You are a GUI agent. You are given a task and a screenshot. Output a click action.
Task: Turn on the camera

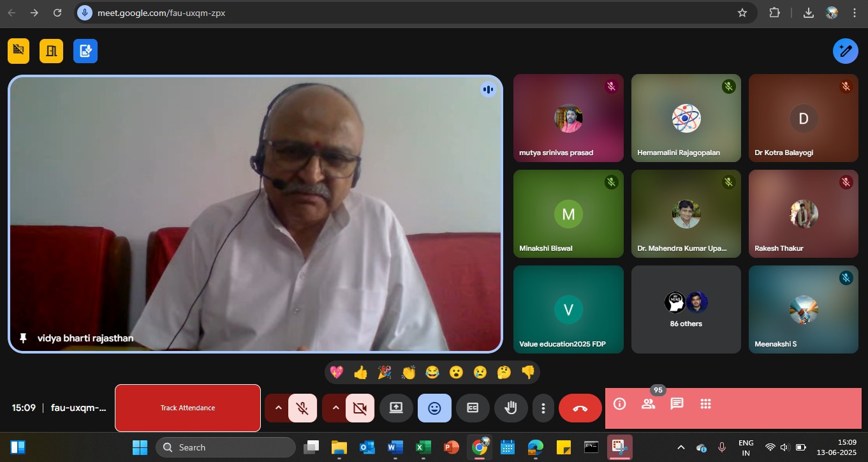coord(360,408)
